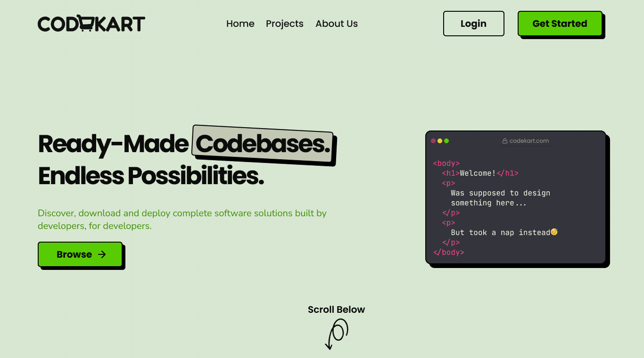Click the sleeping emoji in code snippet
The image size is (644, 358).
point(554,232)
